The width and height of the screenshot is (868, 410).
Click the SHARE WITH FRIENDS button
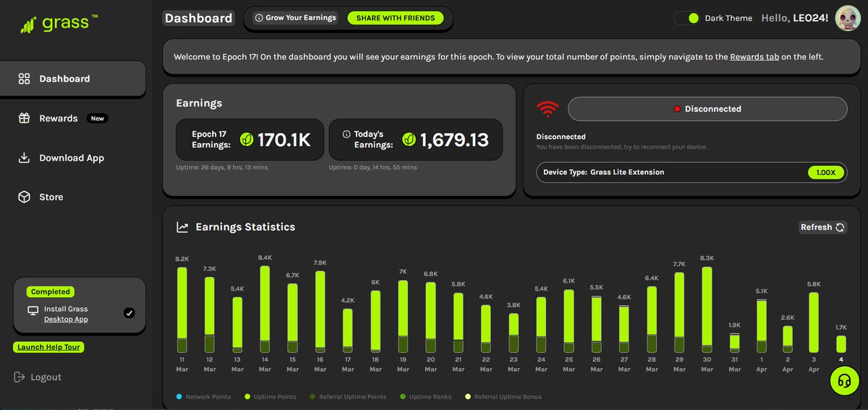[x=395, y=17]
